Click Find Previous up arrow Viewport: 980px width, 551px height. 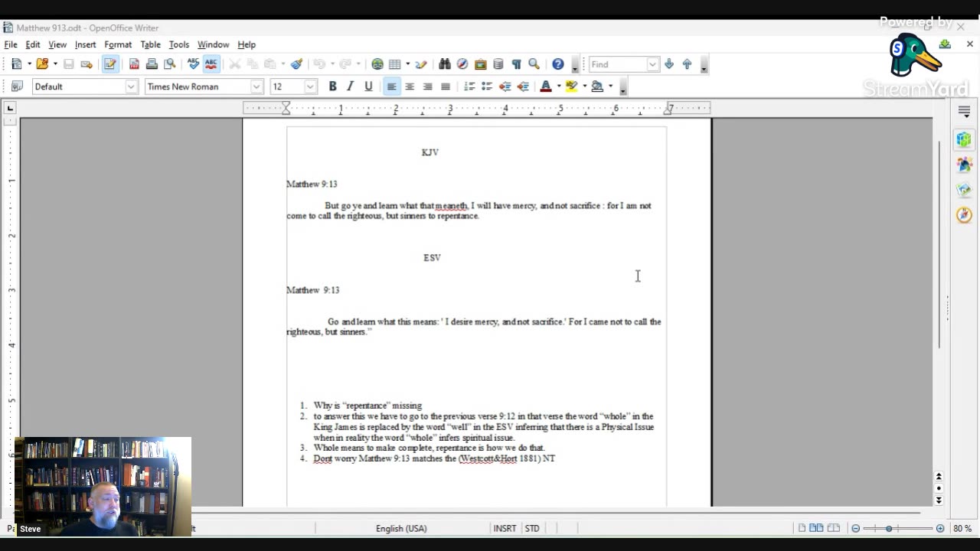(x=687, y=64)
